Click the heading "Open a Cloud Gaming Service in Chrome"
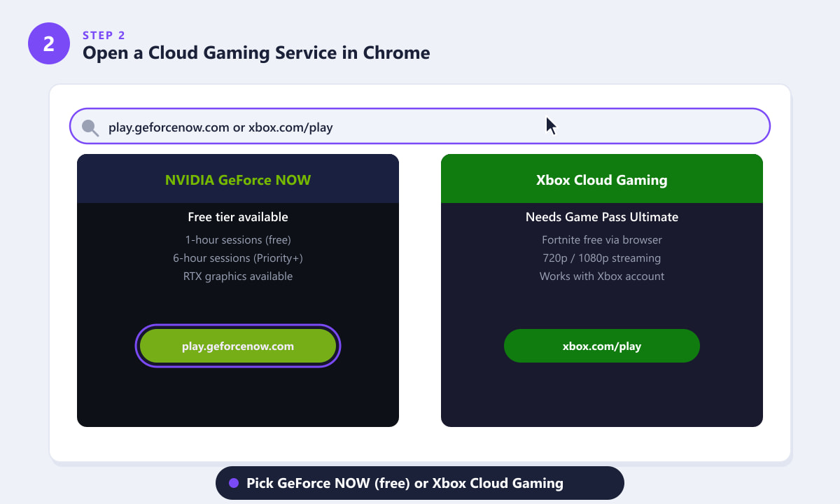The image size is (840, 504). [256, 52]
